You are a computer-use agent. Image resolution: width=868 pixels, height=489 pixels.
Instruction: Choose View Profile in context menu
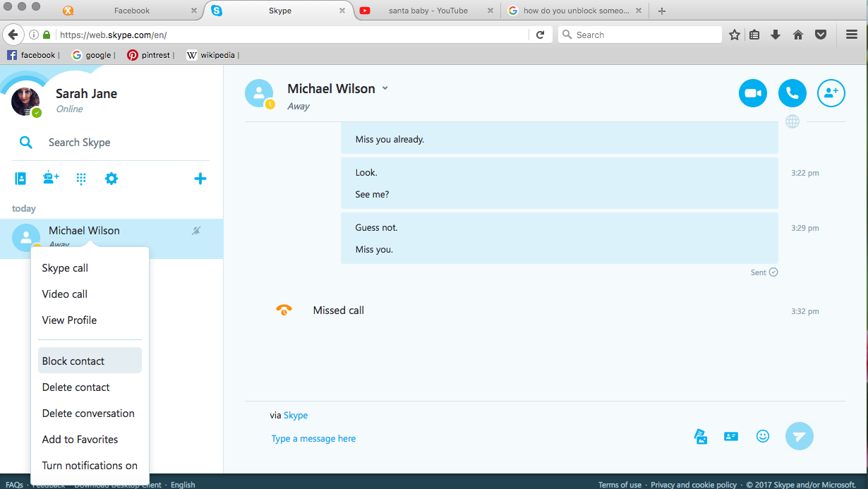90,320
